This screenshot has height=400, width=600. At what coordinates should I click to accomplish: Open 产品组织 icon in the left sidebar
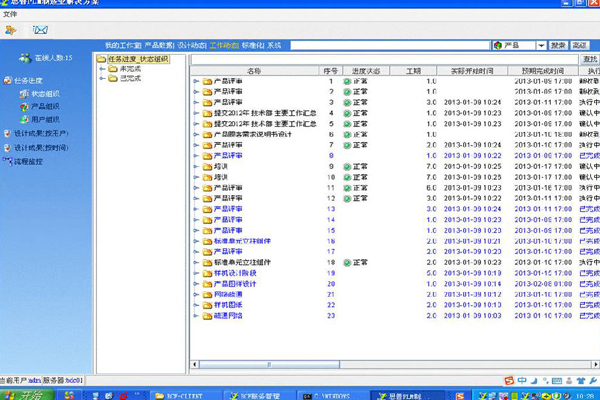(24, 106)
